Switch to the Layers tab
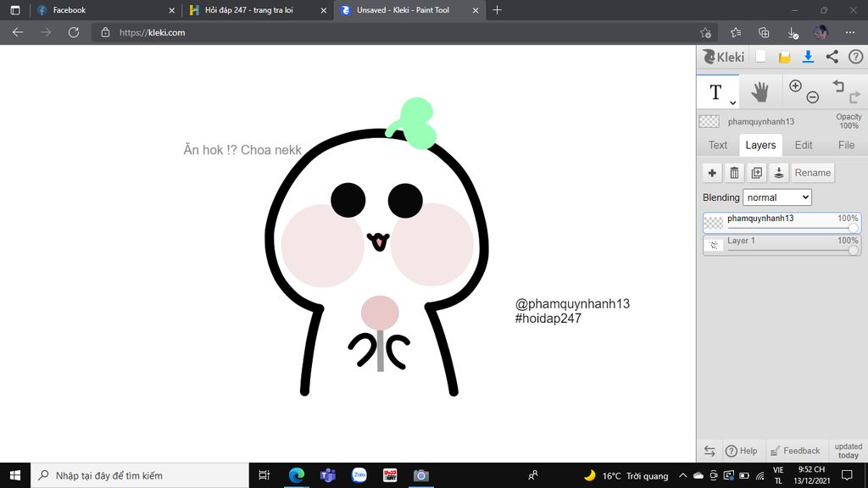Screen dimensions: 868x488 coord(760,145)
